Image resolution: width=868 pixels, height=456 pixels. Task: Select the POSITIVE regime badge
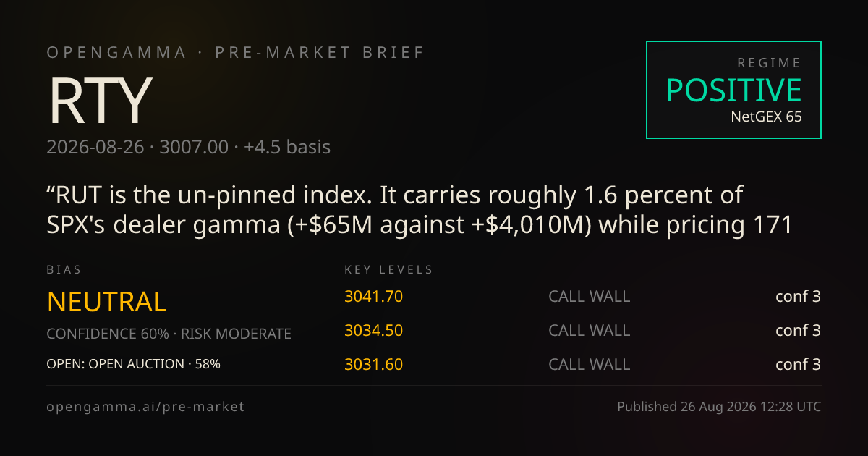tap(733, 90)
